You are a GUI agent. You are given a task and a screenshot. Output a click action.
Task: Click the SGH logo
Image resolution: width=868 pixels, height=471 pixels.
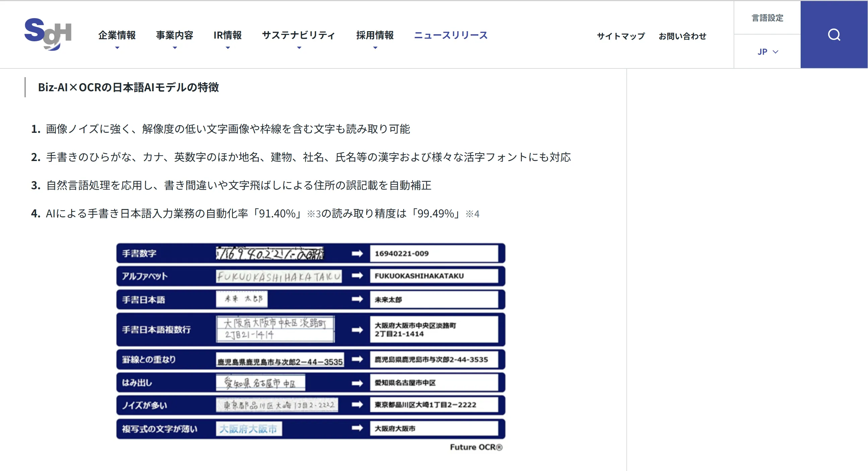pos(48,34)
